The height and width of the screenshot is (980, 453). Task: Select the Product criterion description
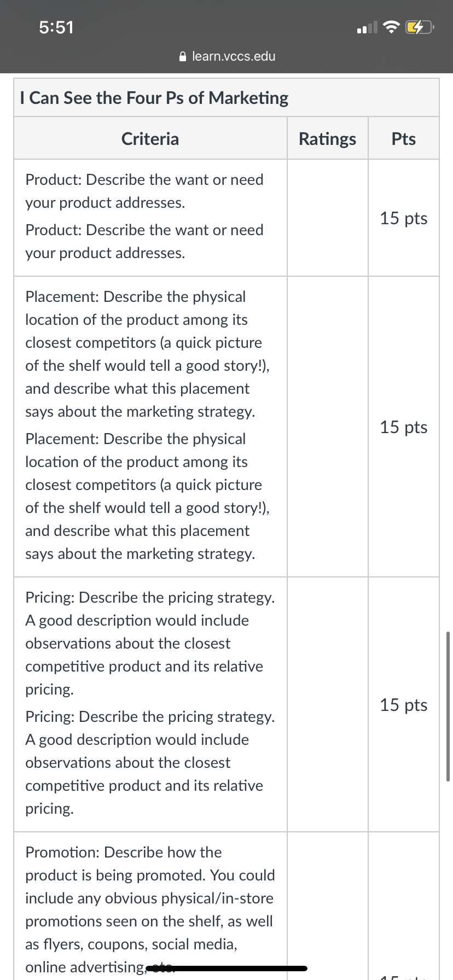144,216
